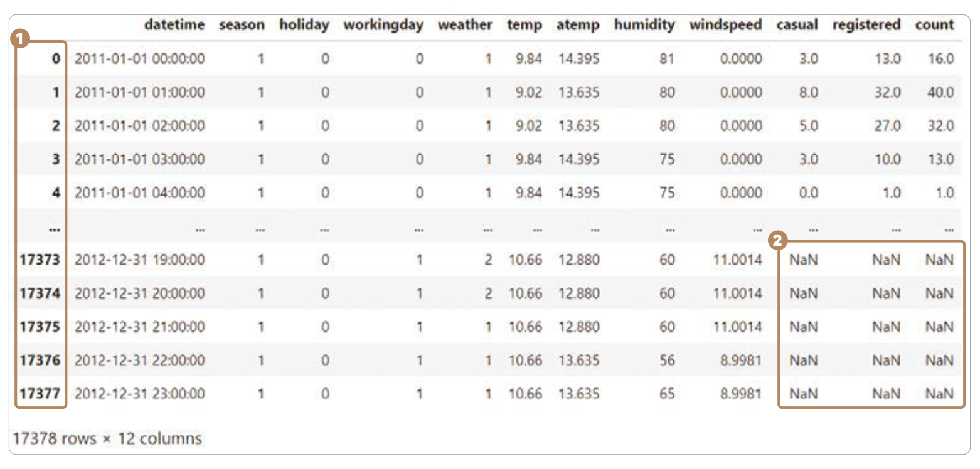980x469 pixels.
Task: Select the 2011-01-01 03:00:00 datetime cell
Action: coord(139,159)
